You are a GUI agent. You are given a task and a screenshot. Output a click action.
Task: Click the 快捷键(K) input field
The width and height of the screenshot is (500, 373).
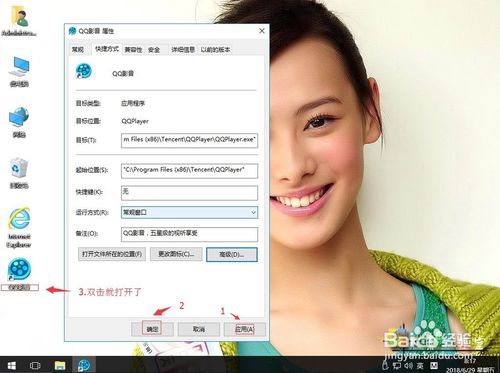coord(189,192)
